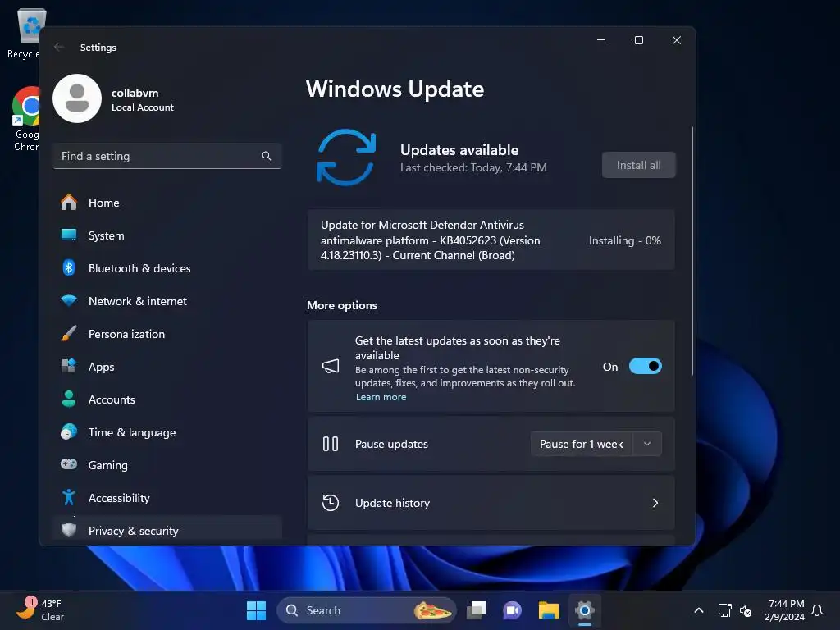Click the blue update sync arrows icon

click(x=346, y=157)
